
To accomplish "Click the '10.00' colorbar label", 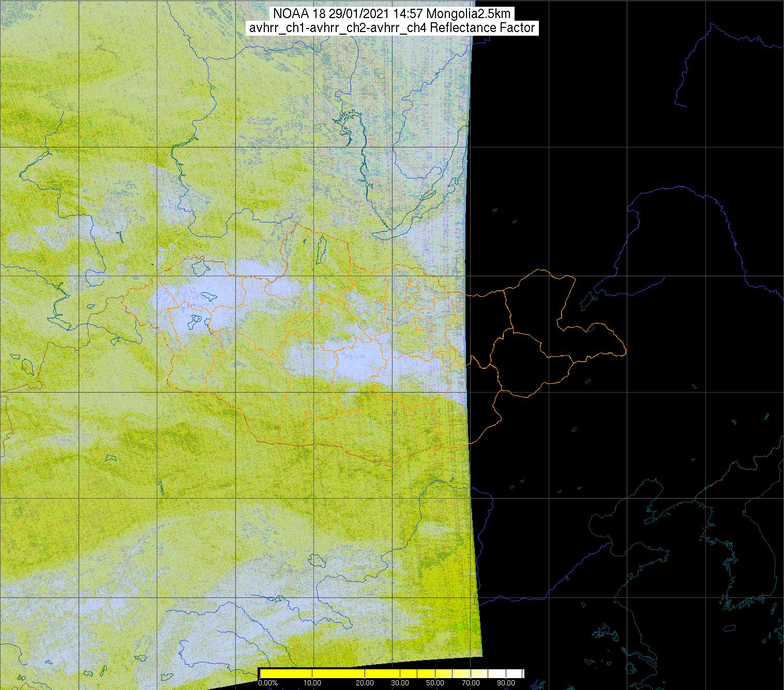I will [x=312, y=683].
